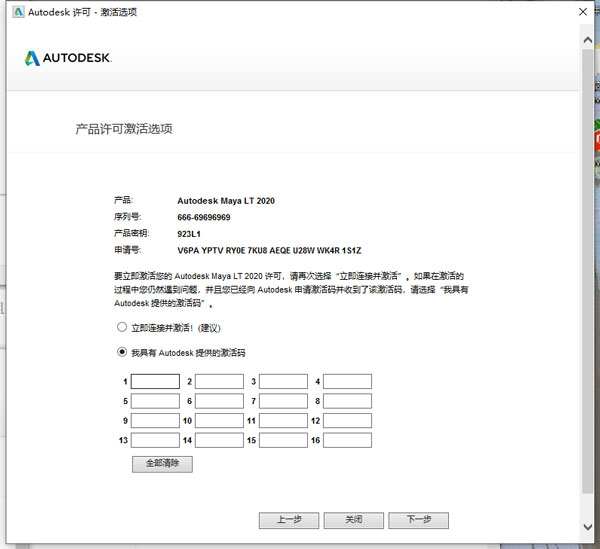Click activation code field 12

coord(347,420)
